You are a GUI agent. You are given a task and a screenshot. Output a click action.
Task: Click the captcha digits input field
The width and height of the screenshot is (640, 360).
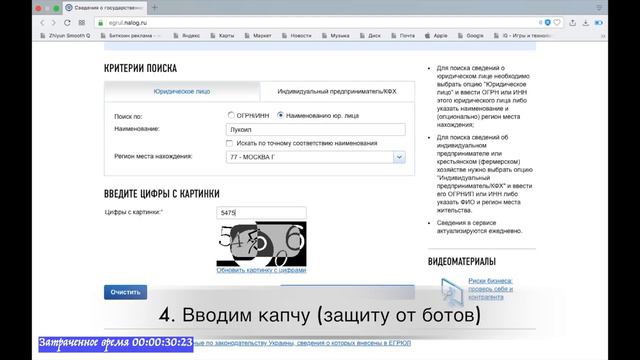[x=261, y=213]
